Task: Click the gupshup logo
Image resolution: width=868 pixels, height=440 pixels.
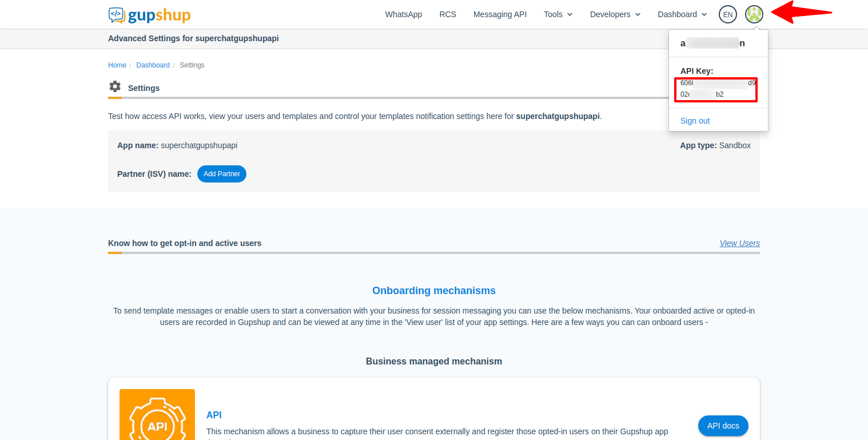Action: coord(149,15)
